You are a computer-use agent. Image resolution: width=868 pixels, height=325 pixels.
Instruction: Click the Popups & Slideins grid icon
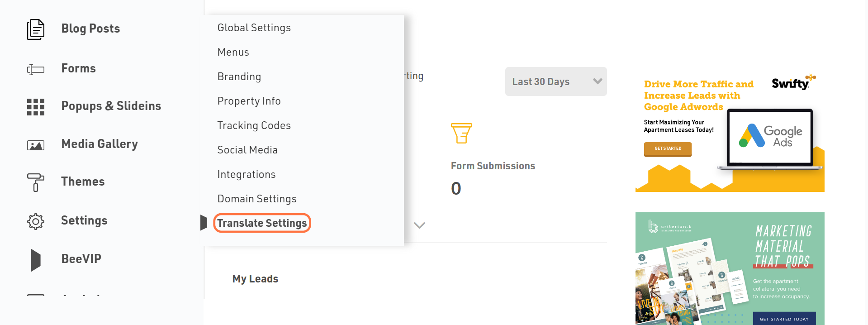[35, 107]
